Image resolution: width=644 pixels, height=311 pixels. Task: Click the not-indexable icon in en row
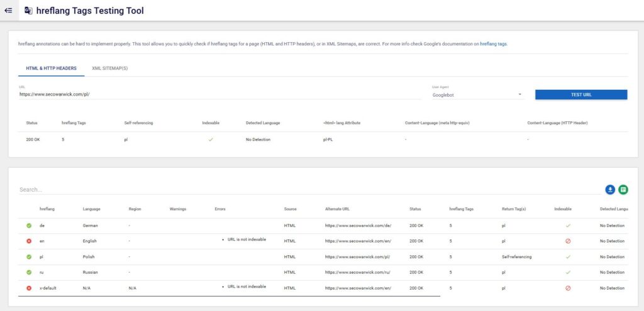568,241
